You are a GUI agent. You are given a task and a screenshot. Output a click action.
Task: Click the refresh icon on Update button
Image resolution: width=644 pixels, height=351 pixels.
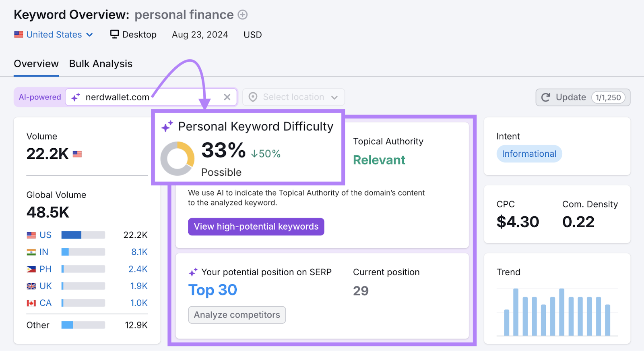point(546,97)
